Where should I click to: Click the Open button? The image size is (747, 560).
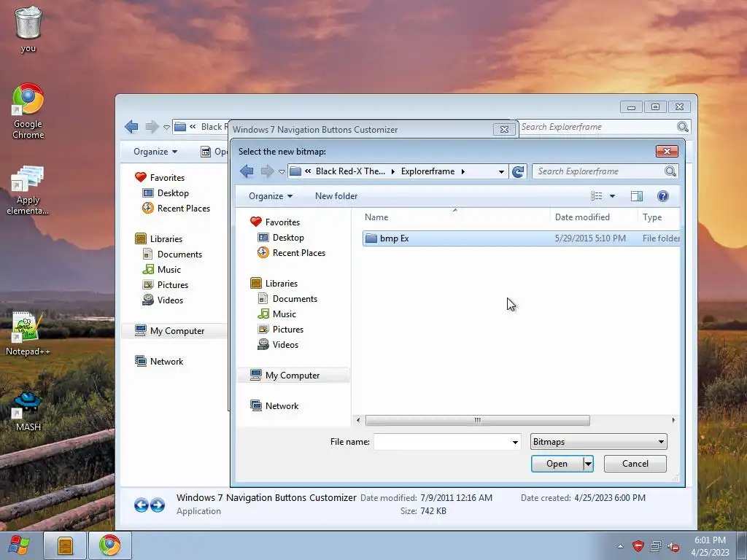coord(557,464)
